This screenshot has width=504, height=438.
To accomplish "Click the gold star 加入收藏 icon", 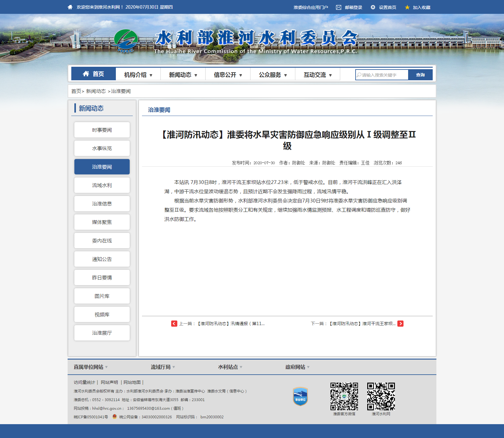I will click(407, 7).
